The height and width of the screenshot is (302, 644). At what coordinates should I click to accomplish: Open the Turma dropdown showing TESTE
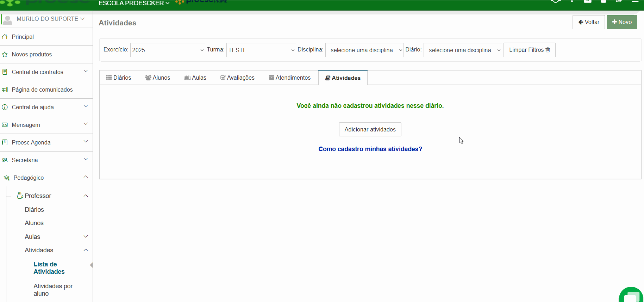(261, 50)
